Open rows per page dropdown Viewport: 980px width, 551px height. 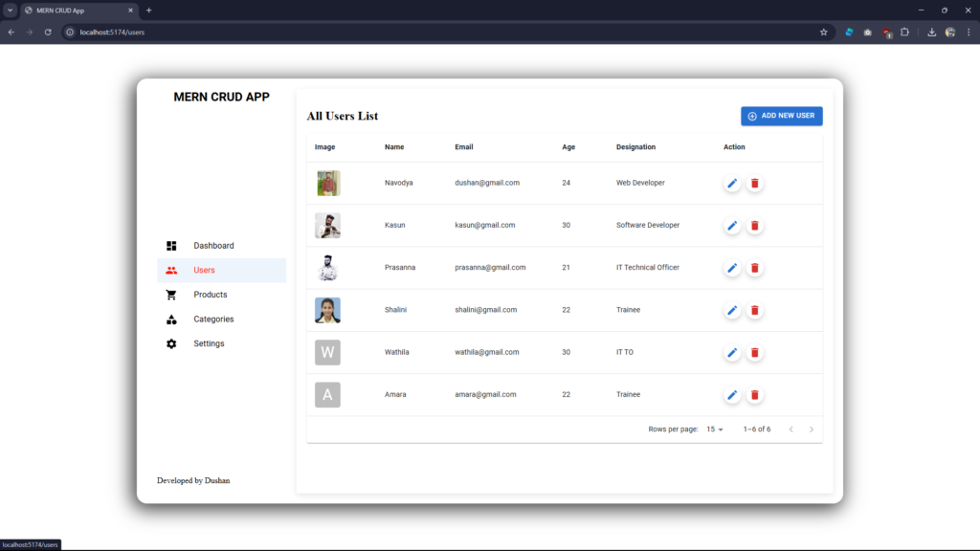tap(715, 430)
